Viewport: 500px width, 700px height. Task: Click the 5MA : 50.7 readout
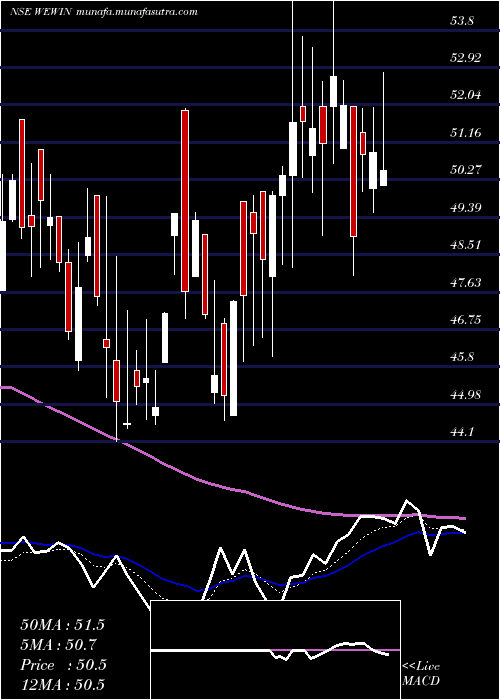point(59,645)
